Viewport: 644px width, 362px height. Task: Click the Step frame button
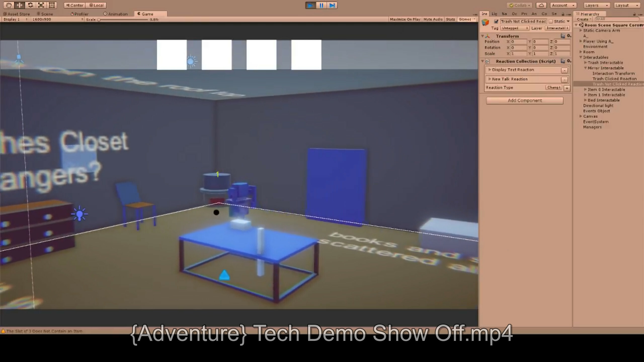tap(332, 5)
